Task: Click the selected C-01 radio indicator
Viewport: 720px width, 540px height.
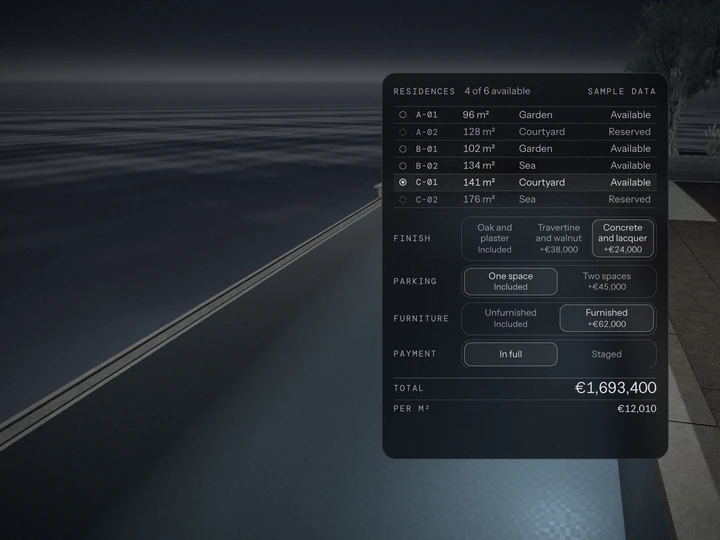Action: click(403, 182)
